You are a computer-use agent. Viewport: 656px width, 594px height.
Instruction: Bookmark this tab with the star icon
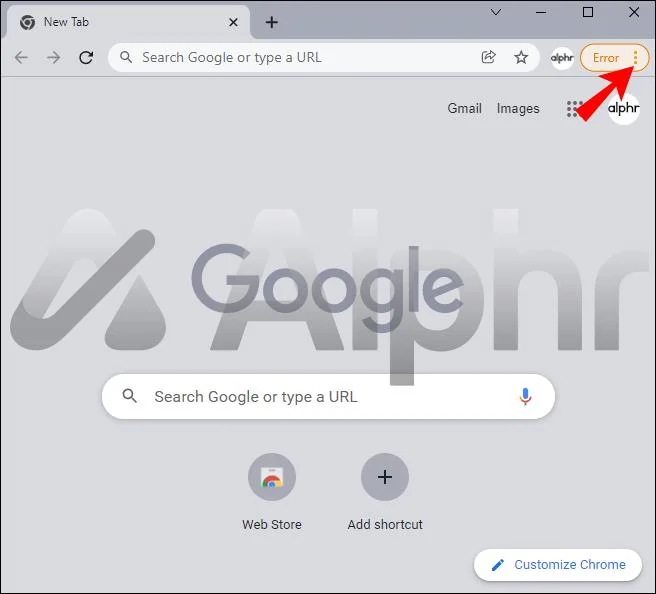521,57
